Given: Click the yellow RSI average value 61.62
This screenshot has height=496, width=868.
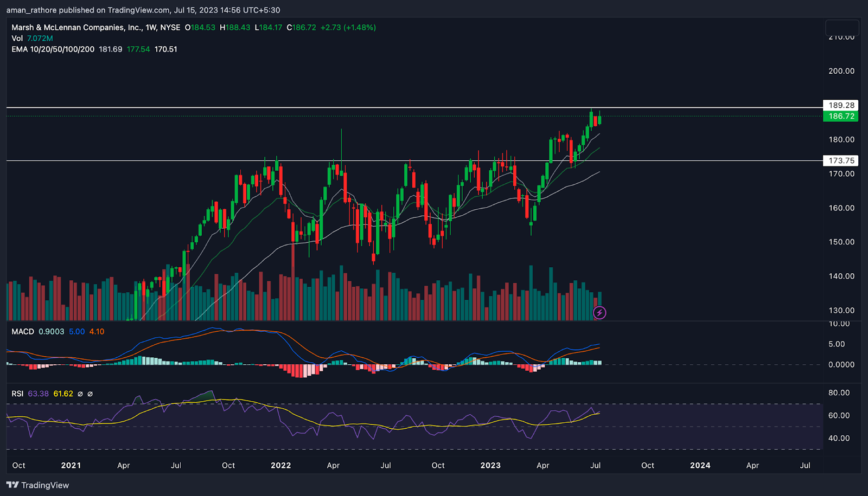Looking at the screenshot, I should point(63,394).
